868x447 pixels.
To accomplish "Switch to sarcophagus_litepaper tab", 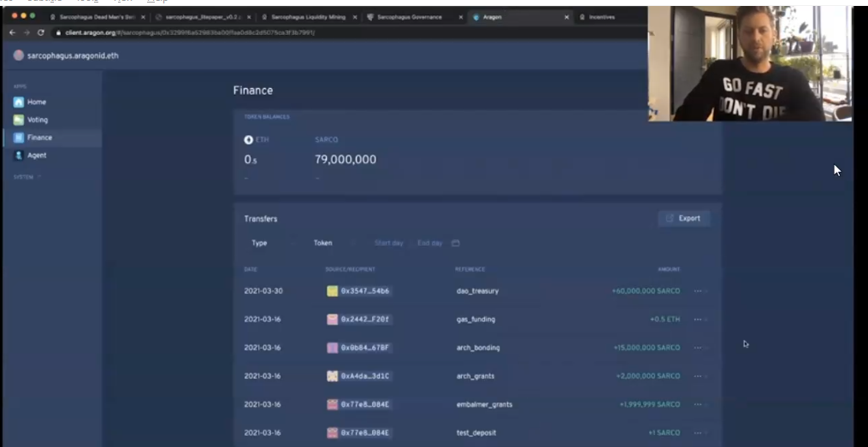I will [x=204, y=17].
